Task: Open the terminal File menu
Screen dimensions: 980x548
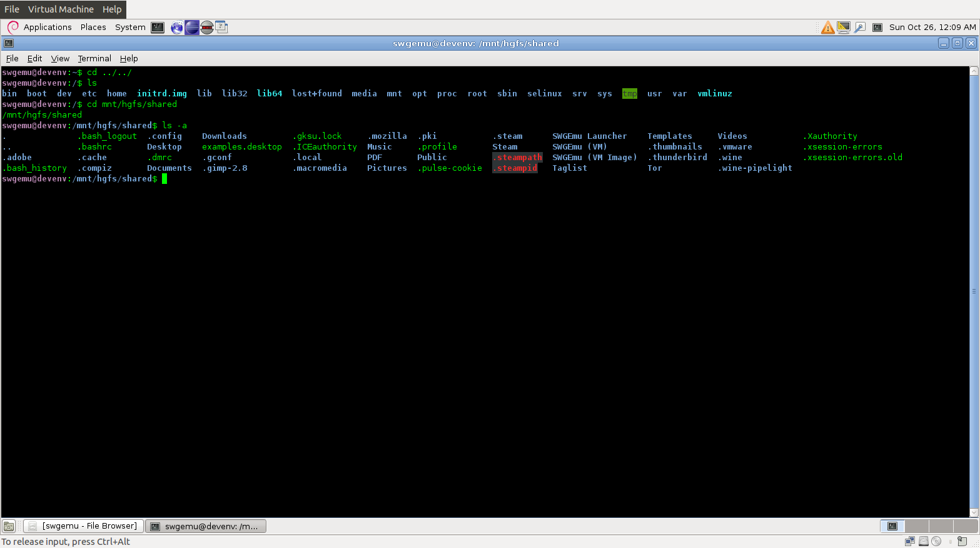Action: point(13,58)
